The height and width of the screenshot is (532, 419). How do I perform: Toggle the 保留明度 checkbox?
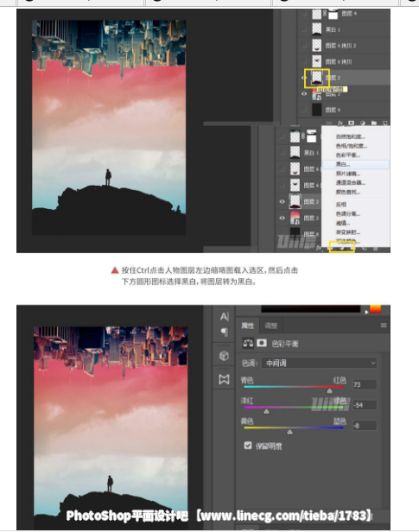coord(248,446)
